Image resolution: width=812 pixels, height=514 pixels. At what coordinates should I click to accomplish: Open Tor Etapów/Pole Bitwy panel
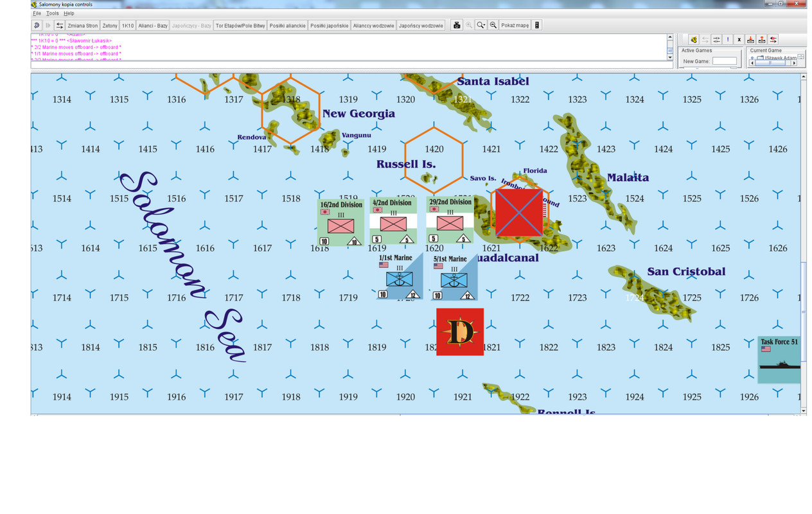(240, 25)
